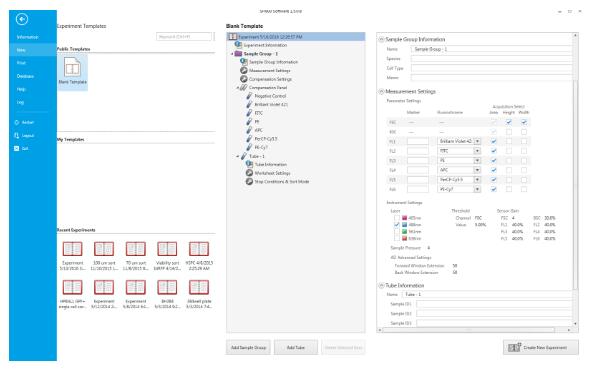Image resolution: width=601 pixels, height=371 pixels.
Task: Click the Restart icon above Logout
Action: pyautogui.click(x=16, y=123)
